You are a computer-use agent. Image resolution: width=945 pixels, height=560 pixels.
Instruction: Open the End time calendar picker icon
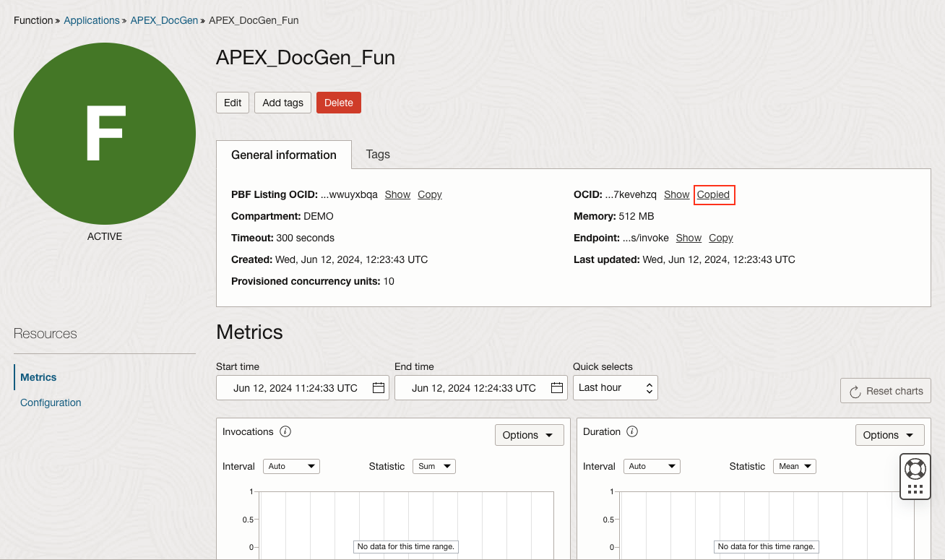point(557,388)
